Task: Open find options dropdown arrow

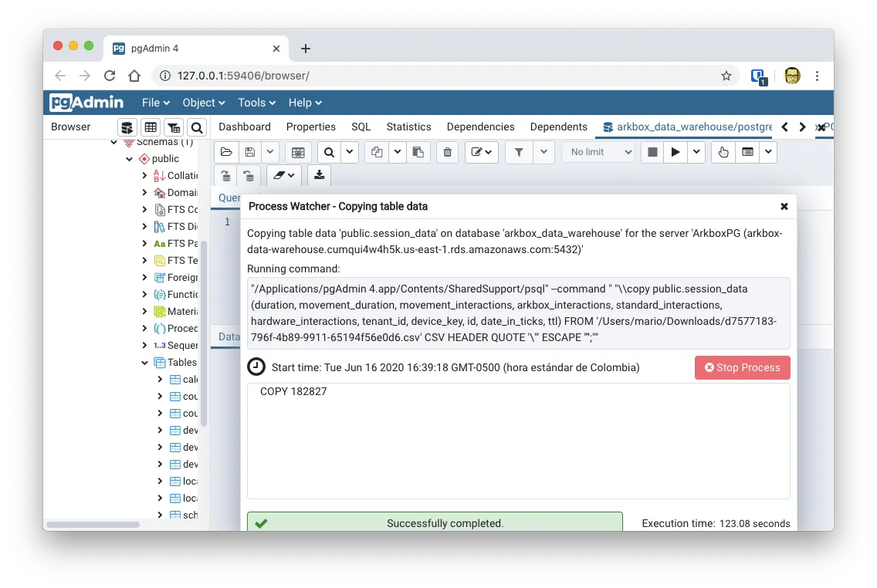Action: tap(350, 152)
